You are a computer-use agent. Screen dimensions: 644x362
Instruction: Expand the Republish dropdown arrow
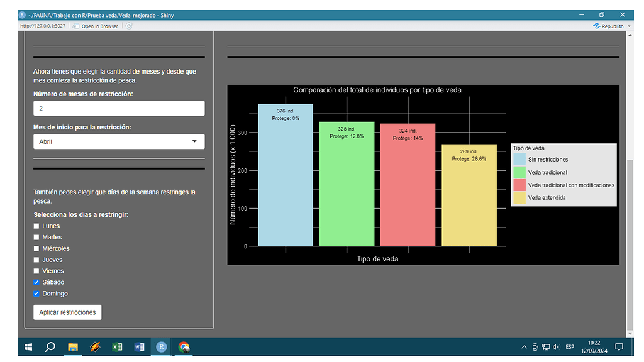coord(630,26)
